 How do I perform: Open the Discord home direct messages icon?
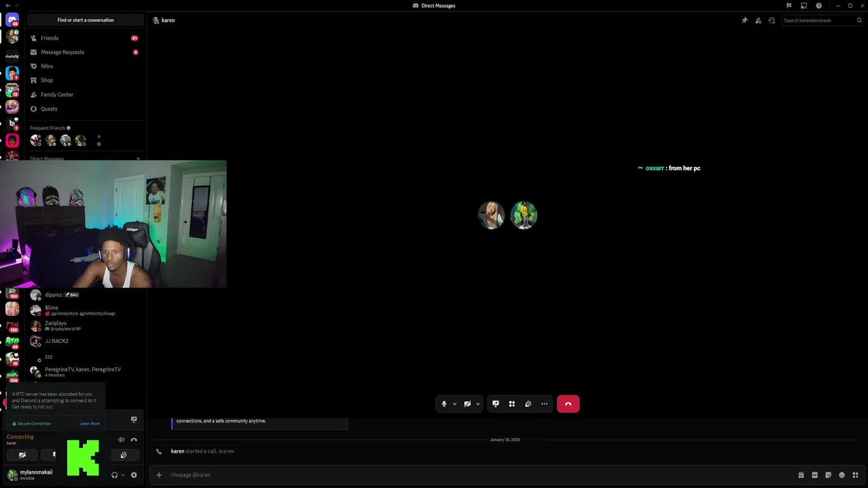(12, 20)
